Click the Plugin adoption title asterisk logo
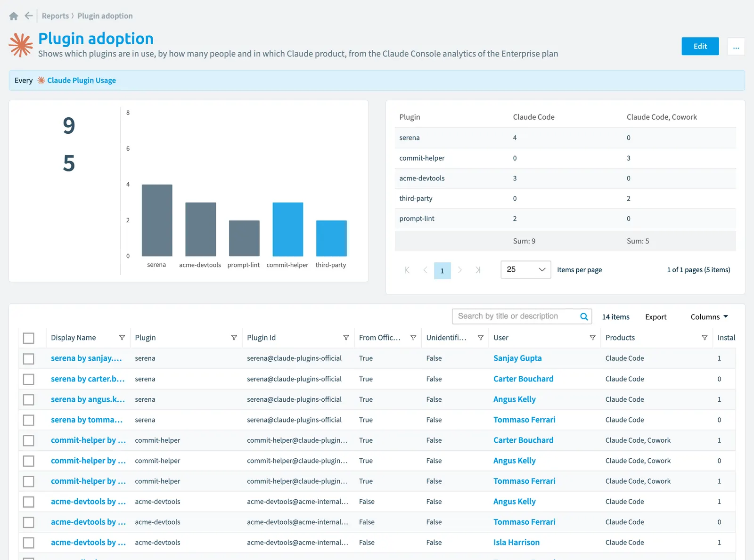This screenshot has height=560, width=754. [21, 45]
